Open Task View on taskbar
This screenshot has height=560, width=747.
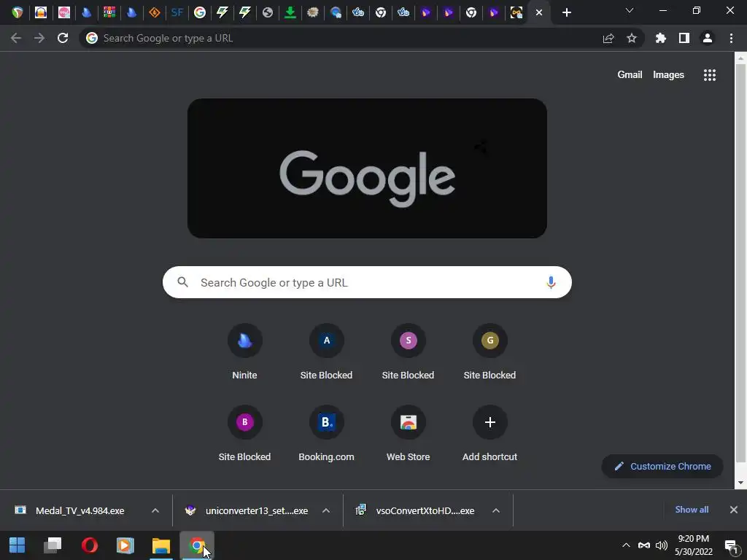(53, 545)
